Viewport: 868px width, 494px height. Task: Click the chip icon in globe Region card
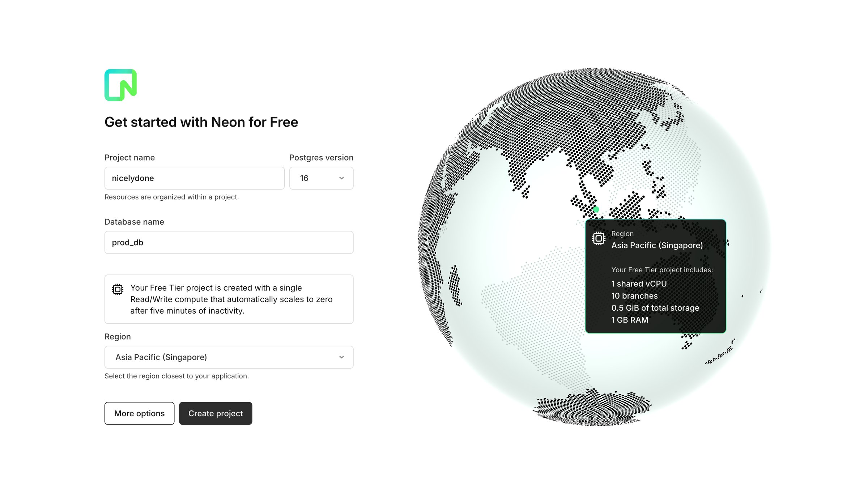599,239
